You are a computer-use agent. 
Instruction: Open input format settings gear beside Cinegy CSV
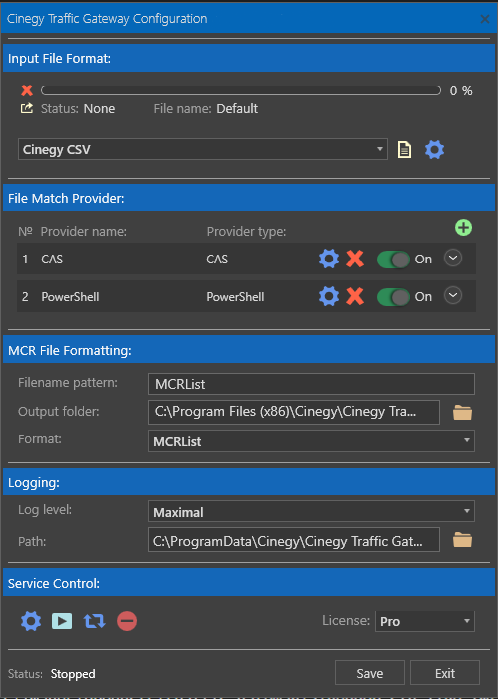[x=434, y=149]
